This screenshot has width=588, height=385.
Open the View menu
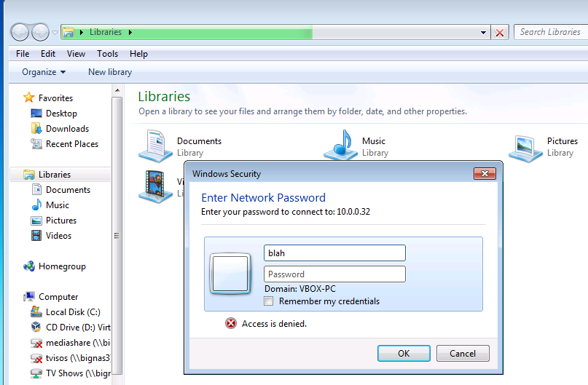(x=76, y=54)
